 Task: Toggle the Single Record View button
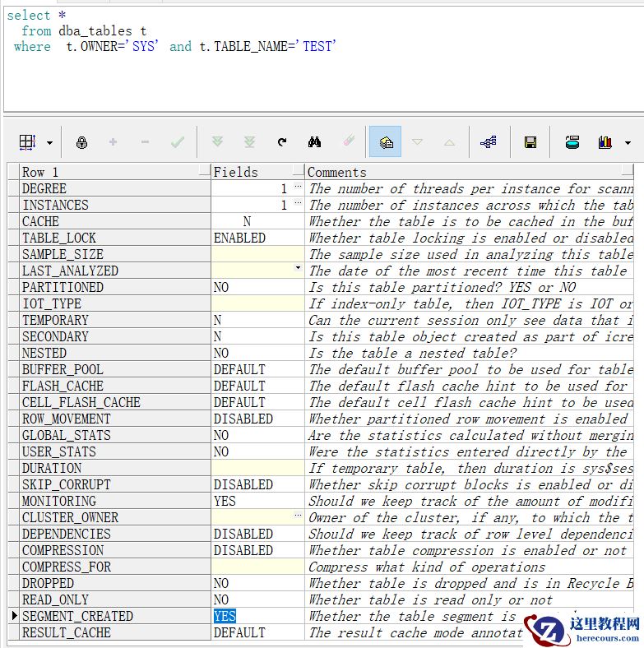tap(386, 142)
